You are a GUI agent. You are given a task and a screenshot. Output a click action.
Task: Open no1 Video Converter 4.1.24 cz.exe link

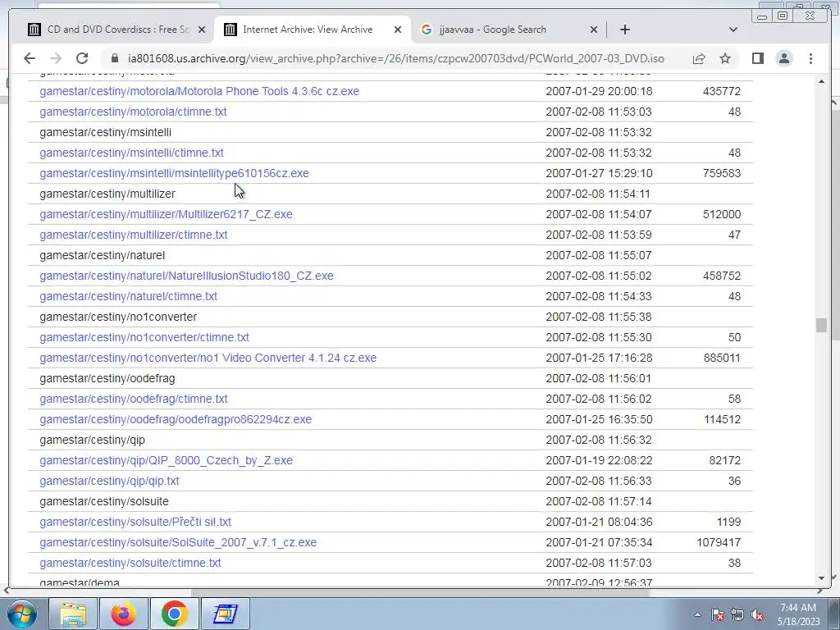(x=208, y=358)
